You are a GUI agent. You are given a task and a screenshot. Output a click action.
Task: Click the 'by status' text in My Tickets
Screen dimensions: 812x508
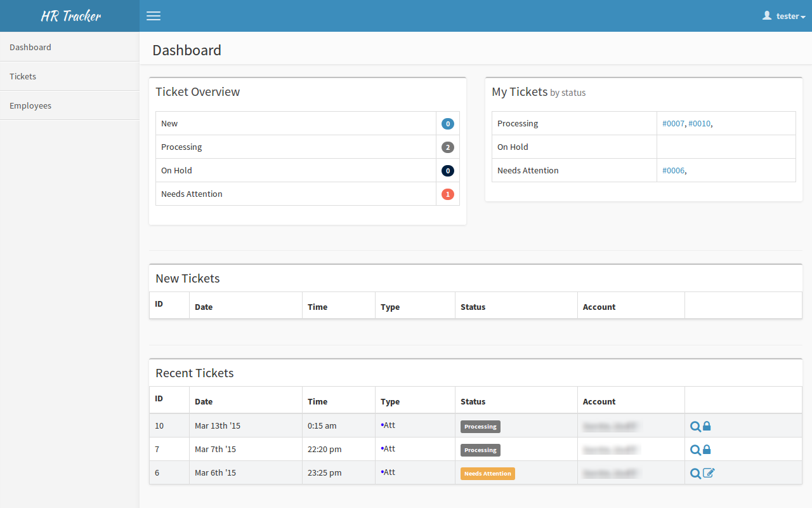568,93
